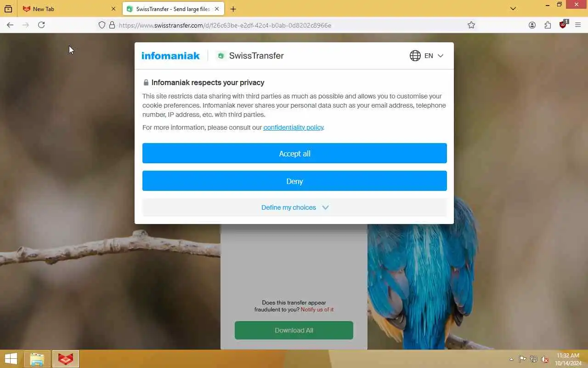Expand Define my choices section
The image size is (588, 368).
click(x=294, y=207)
